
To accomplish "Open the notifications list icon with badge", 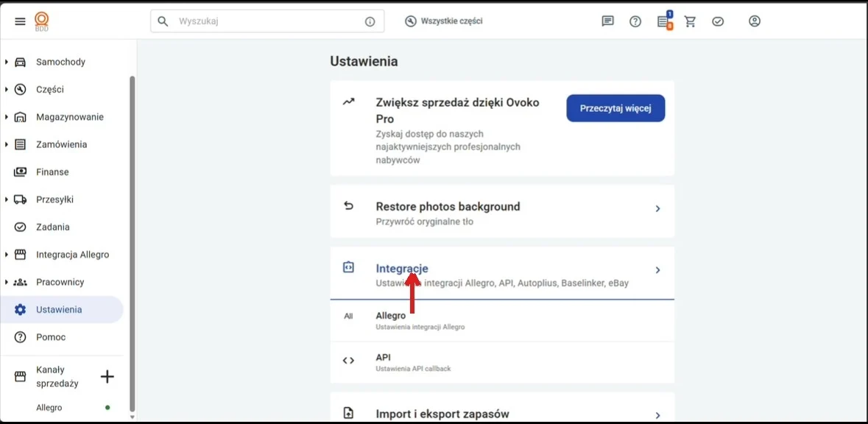I will coord(664,21).
